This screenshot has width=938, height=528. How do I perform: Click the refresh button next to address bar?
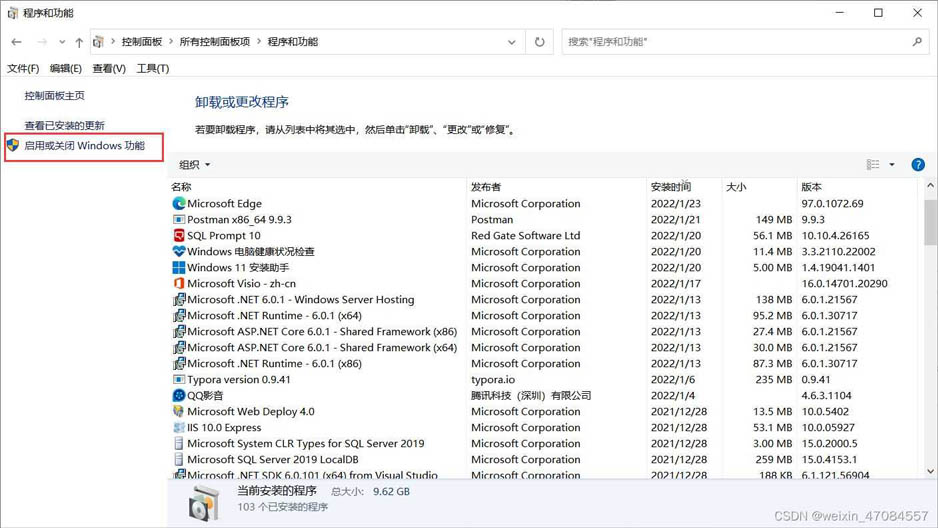tap(540, 42)
